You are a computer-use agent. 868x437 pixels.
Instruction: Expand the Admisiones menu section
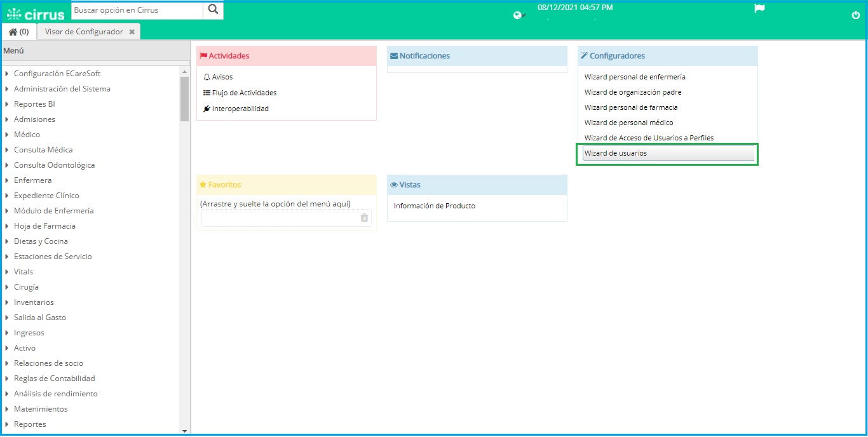[35, 119]
